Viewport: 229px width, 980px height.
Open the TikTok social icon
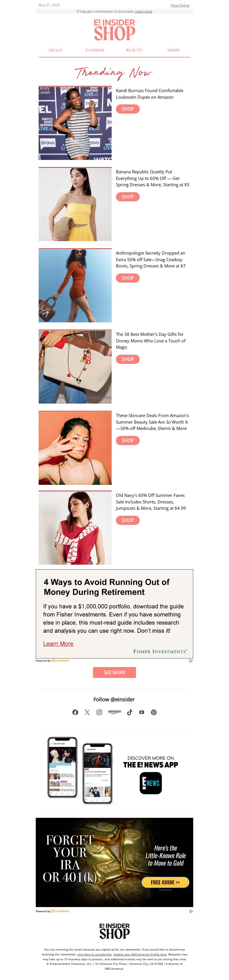click(x=130, y=712)
